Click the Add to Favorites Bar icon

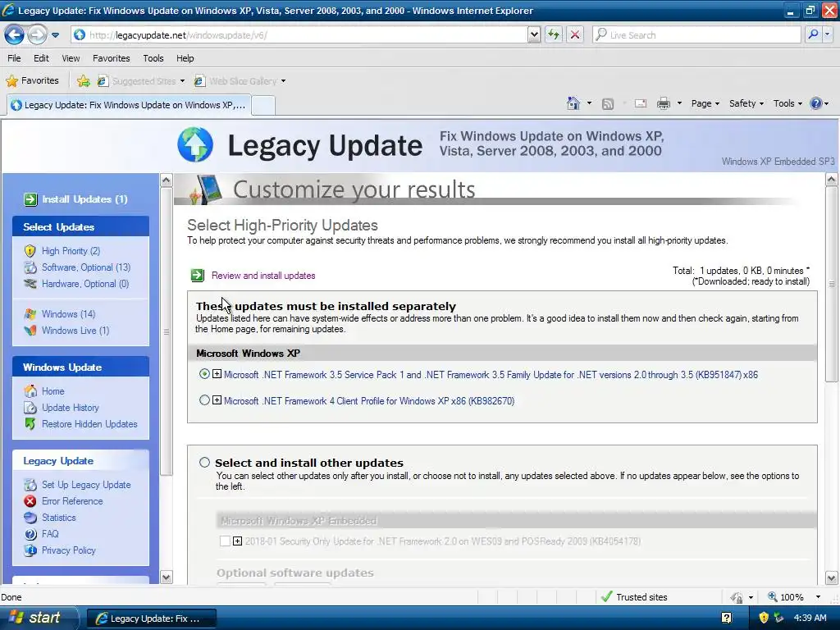coord(84,81)
